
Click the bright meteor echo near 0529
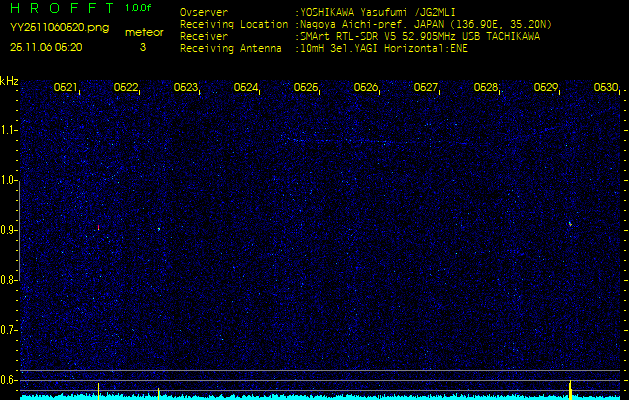pos(570,224)
